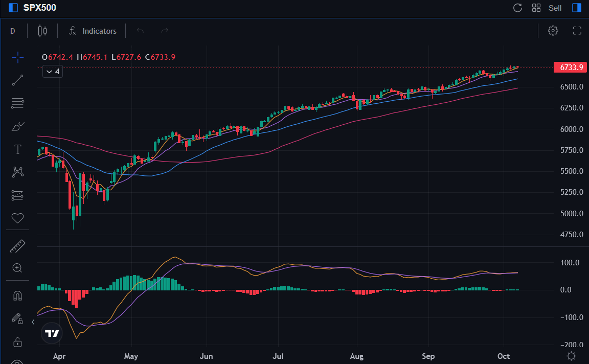Enable magnet mode for drawings
The height and width of the screenshot is (364, 589).
click(x=17, y=295)
